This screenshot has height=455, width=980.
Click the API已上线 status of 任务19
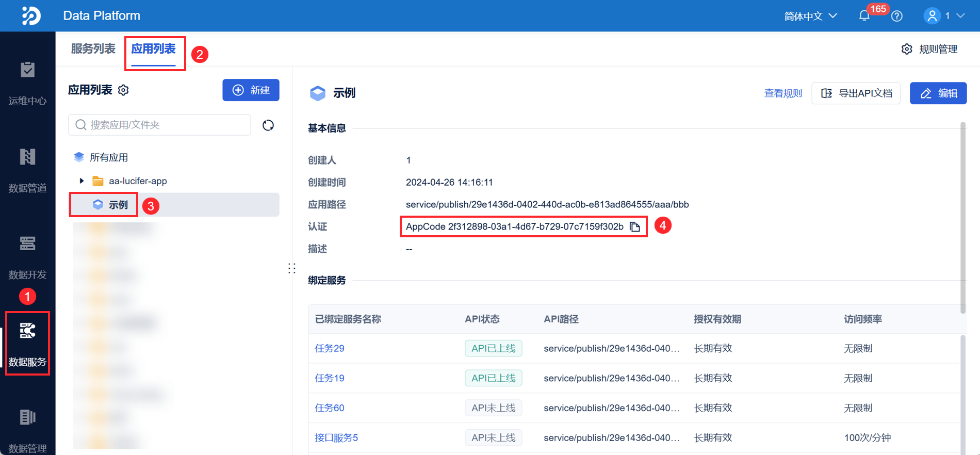click(493, 378)
